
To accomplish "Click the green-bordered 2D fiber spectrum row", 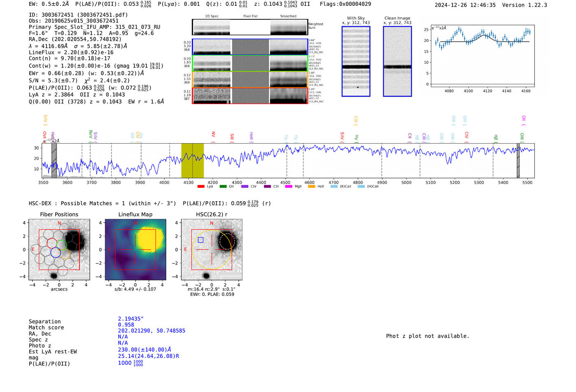I will pyautogui.click(x=250, y=63).
